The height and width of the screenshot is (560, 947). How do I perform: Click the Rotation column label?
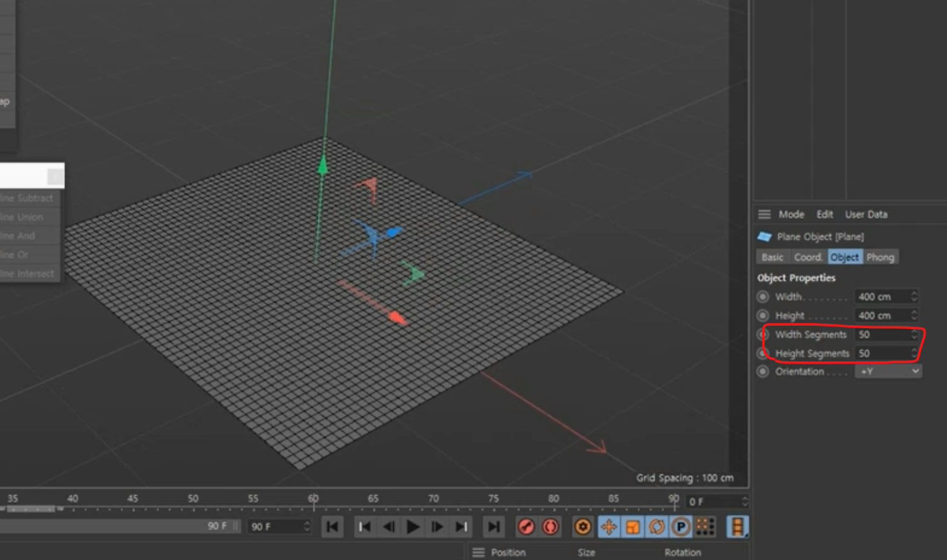pos(682,552)
